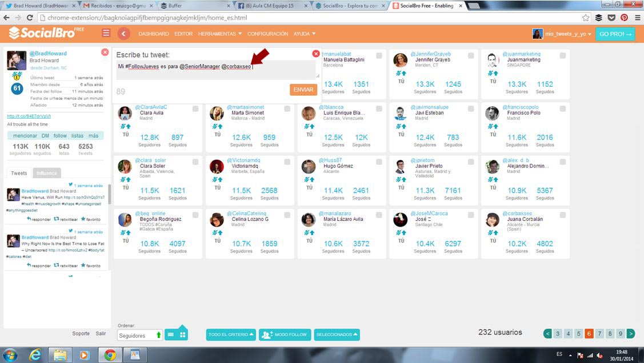Switch to the Influence tab
This screenshot has width=644, height=363.
pyautogui.click(x=46, y=173)
